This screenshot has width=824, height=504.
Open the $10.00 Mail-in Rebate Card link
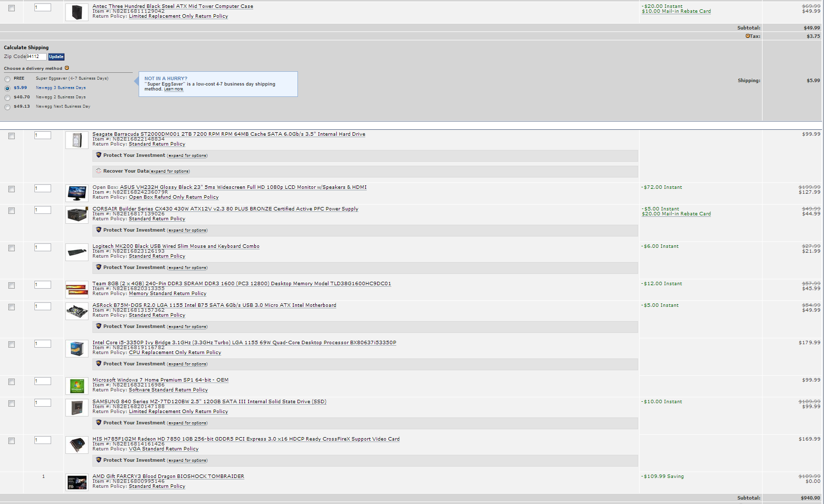tap(676, 11)
